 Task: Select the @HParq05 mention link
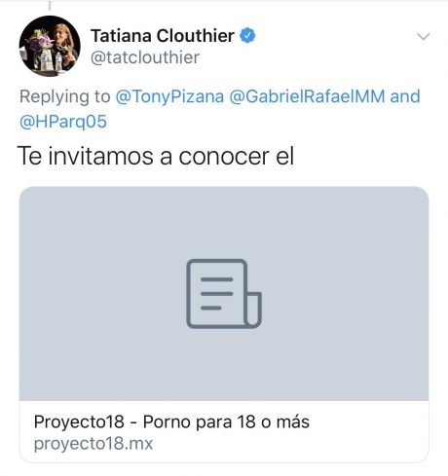(x=63, y=122)
